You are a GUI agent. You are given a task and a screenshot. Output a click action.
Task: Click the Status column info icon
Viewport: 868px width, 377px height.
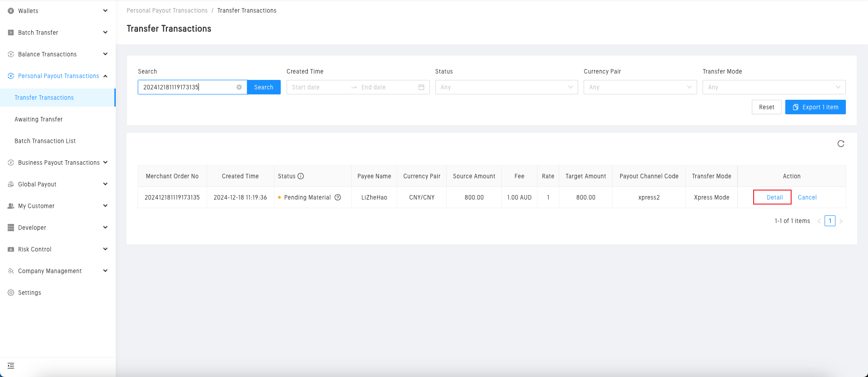301,176
